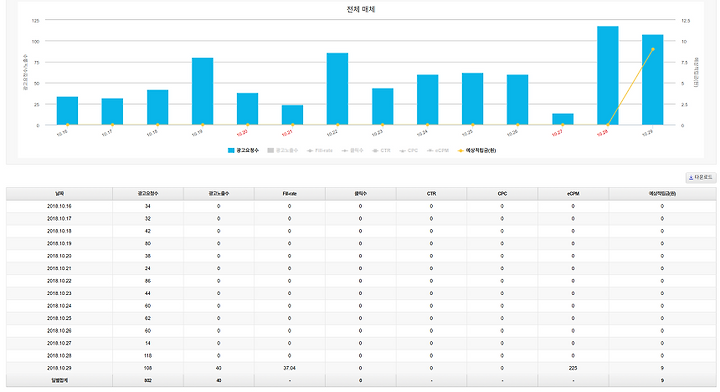Sort by the CPC column header
Screen dimensions: 720x392
click(502, 194)
